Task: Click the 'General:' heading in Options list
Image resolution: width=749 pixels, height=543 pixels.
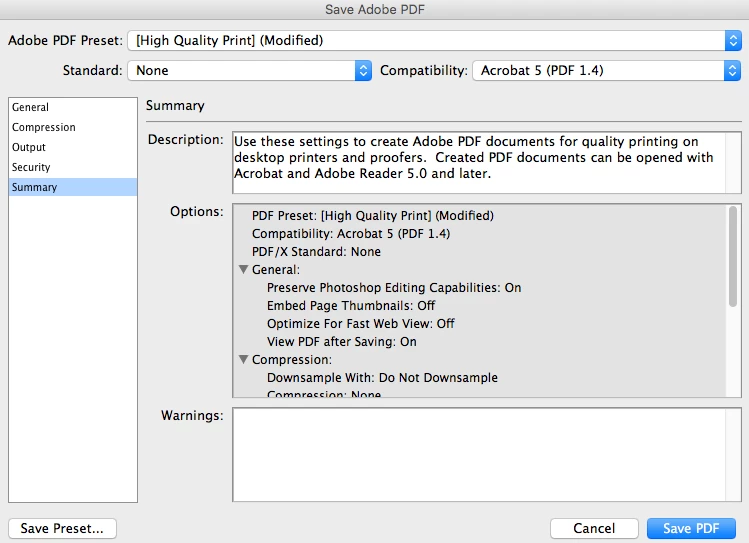Action: (x=276, y=270)
